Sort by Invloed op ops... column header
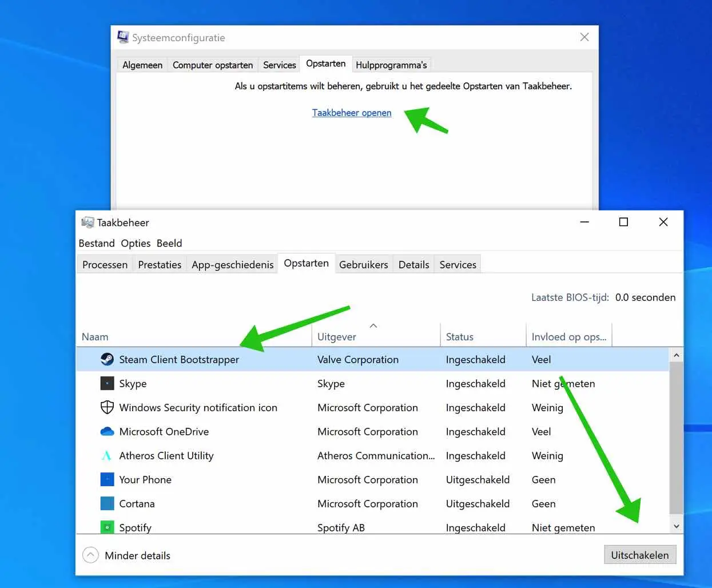The height and width of the screenshot is (588, 712). 569,337
